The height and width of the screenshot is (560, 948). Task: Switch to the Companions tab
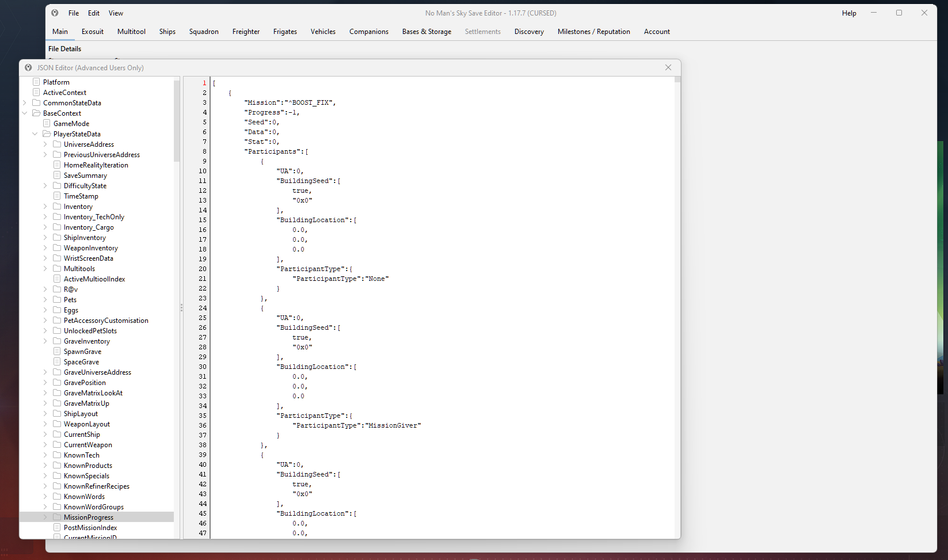(x=369, y=32)
